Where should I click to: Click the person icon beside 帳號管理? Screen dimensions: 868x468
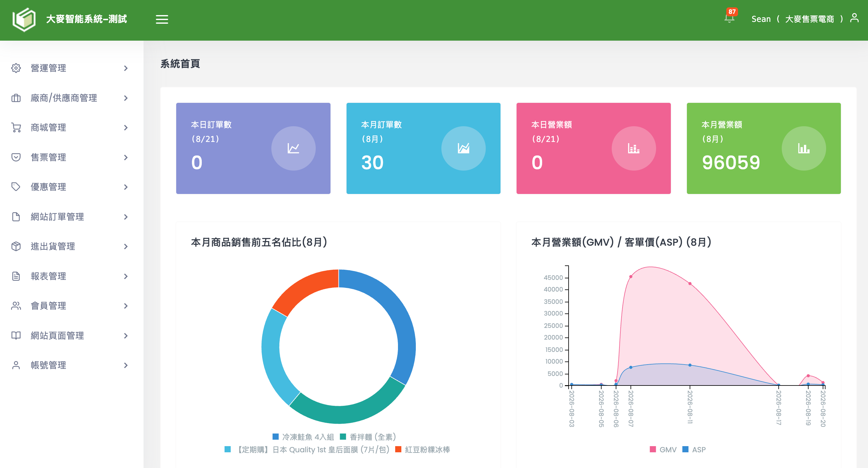(16, 365)
